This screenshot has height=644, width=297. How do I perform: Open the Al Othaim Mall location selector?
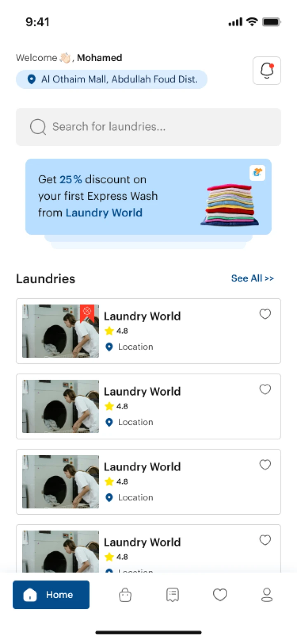[x=111, y=79]
